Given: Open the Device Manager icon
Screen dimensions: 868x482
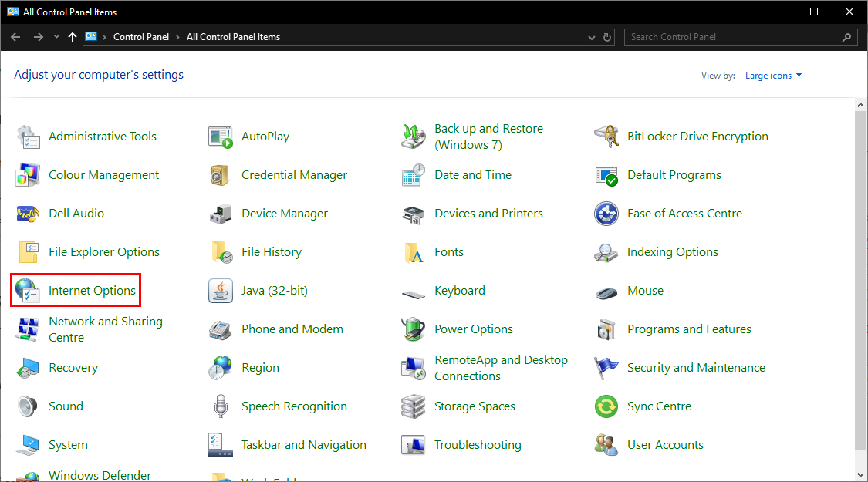Looking at the screenshot, I should click(221, 214).
